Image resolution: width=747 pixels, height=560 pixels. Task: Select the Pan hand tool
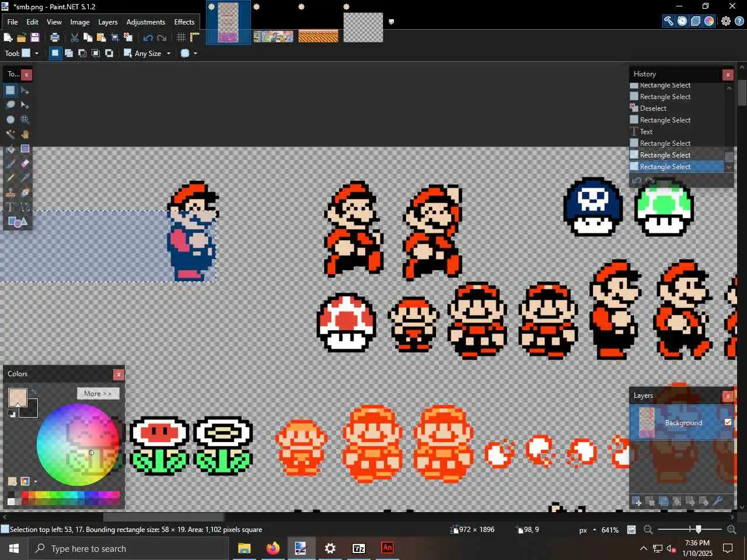point(25,134)
